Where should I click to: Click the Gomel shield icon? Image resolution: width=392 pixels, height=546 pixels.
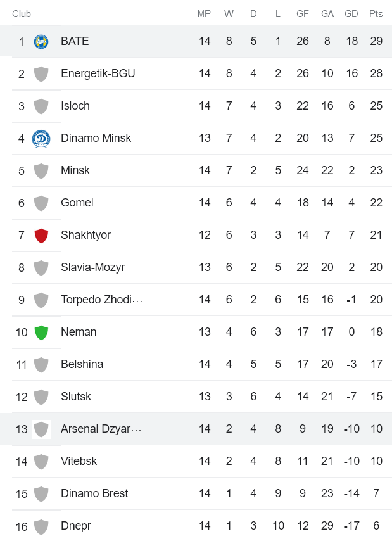click(x=41, y=203)
